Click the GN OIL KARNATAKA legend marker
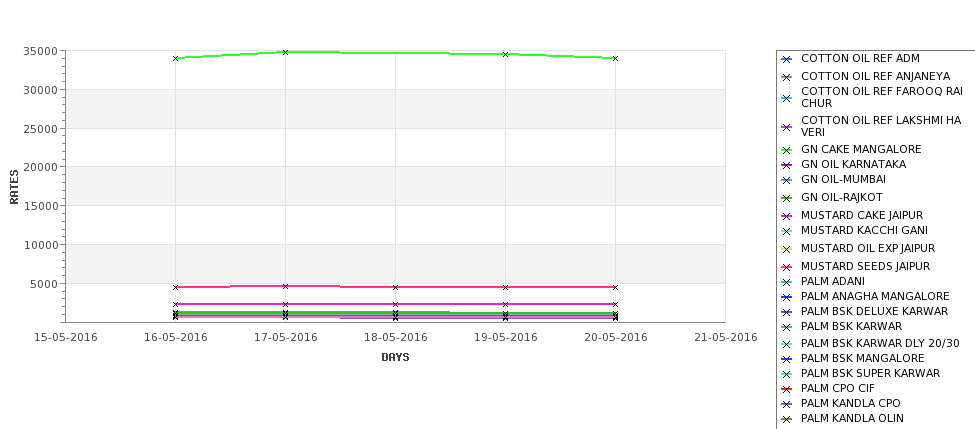The width and height of the screenshot is (975, 429). 787,165
